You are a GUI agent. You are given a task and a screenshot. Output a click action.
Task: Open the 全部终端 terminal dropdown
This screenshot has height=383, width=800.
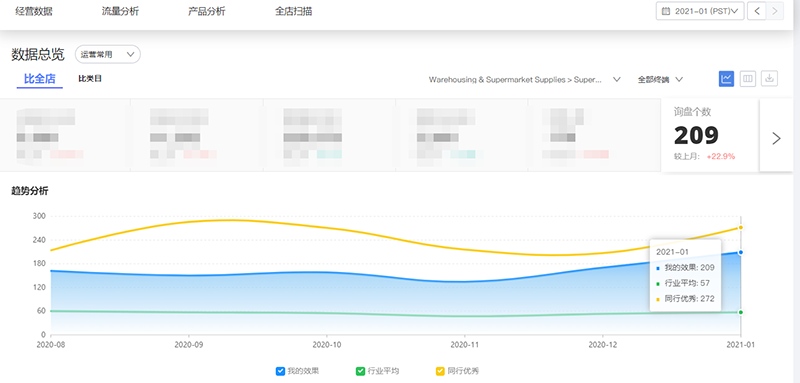[x=660, y=80]
